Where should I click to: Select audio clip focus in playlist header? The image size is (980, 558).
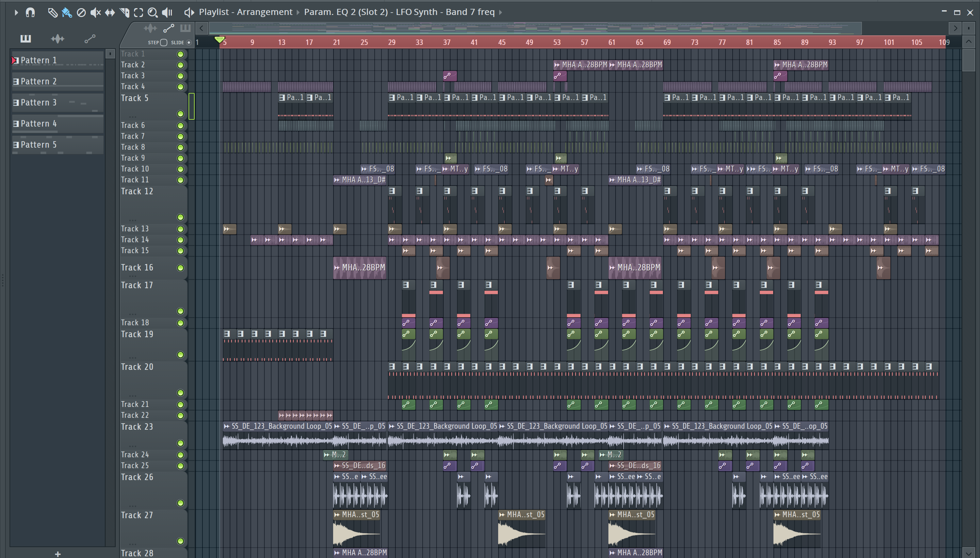click(150, 28)
